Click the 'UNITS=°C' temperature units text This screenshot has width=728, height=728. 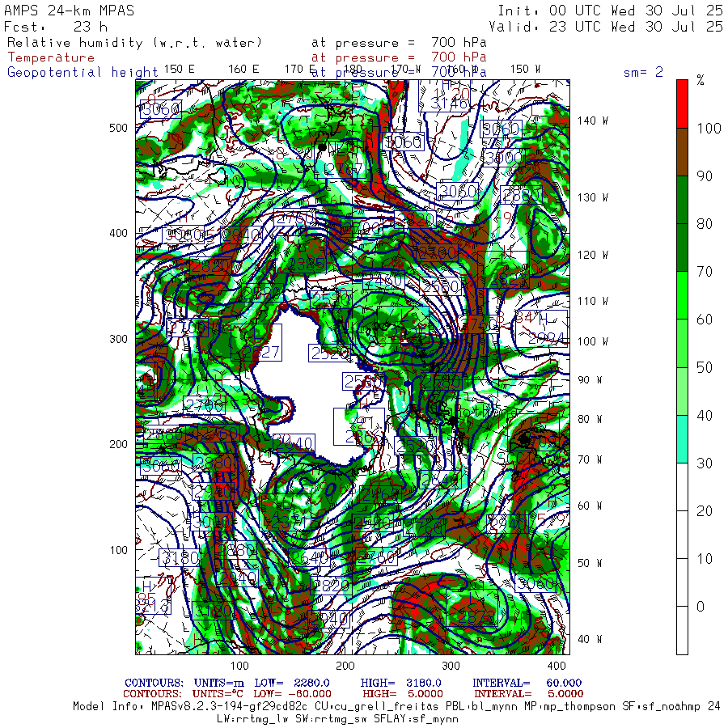[218, 694]
